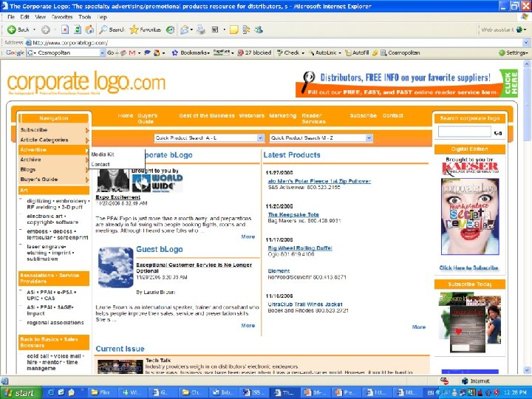Image resolution: width=532 pixels, height=399 pixels.
Task: Click the Research toolbar icon
Action: click(246, 30)
